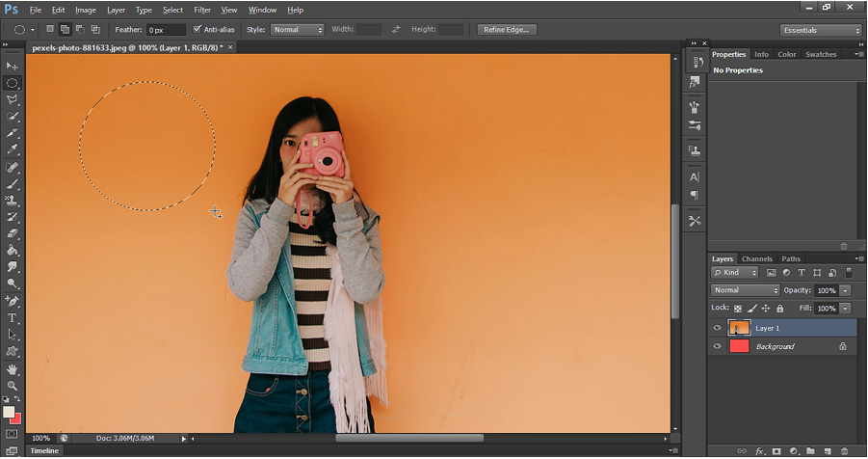Screen dimensions: 868x459
Task: Select the Horizontal Type tool
Action: [12, 318]
